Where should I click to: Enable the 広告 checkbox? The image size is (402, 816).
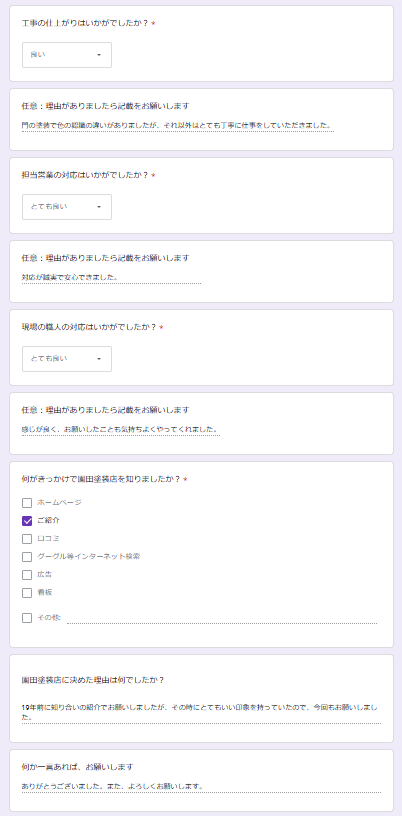(27, 575)
